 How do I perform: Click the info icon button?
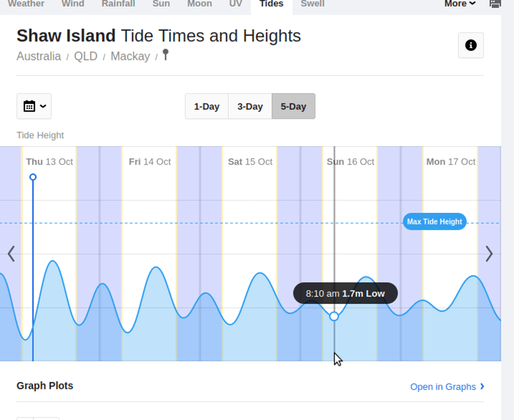tap(470, 45)
